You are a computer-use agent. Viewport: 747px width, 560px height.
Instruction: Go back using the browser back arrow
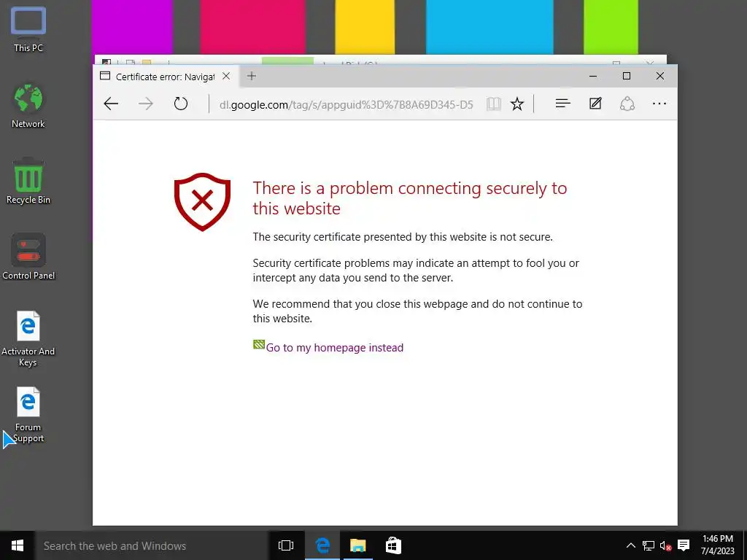(111, 104)
